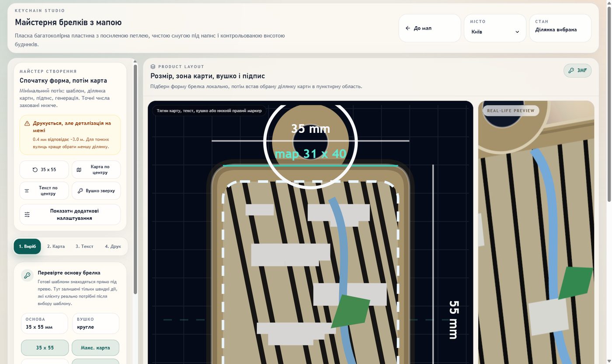Click the 3MF export key icon
Viewport: 612px width, 364px height.
pos(571,70)
